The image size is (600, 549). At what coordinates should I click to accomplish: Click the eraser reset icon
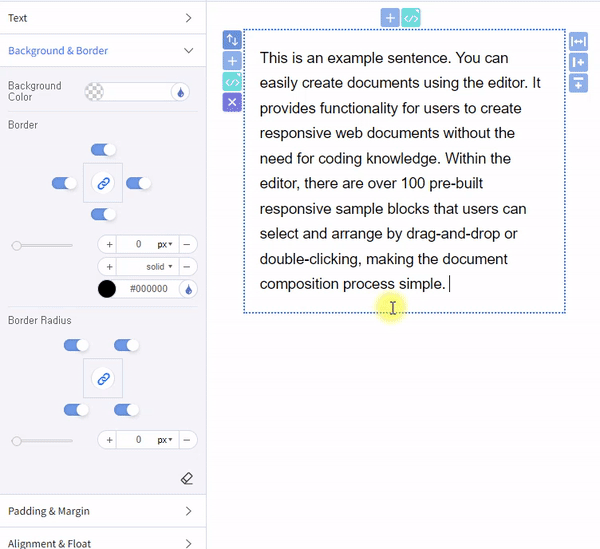187,479
